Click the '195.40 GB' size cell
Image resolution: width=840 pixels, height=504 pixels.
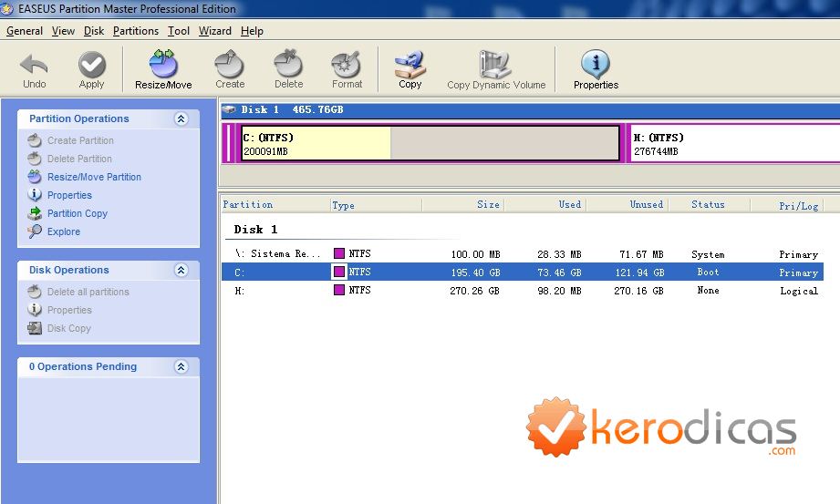(x=476, y=273)
